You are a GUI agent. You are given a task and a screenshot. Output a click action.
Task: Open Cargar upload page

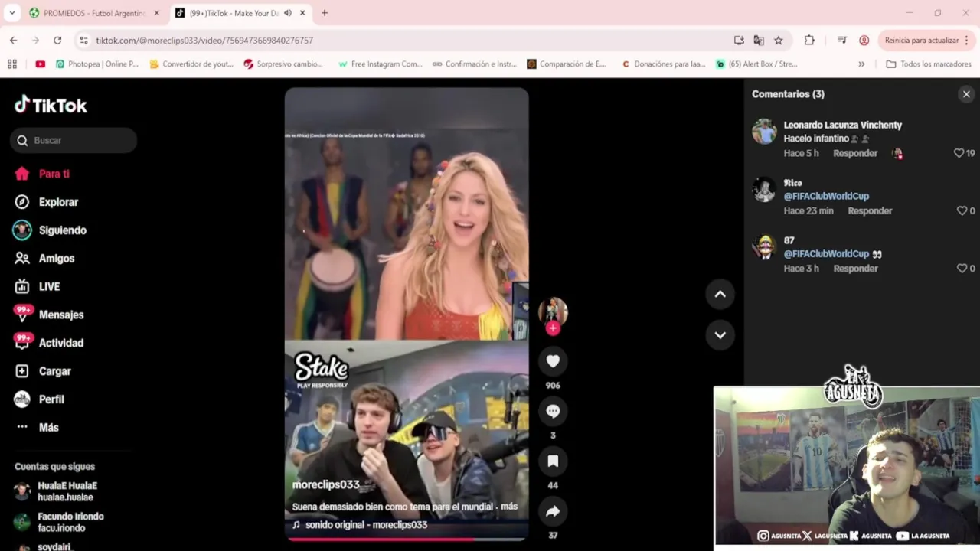pyautogui.click(x=44, y=371)
